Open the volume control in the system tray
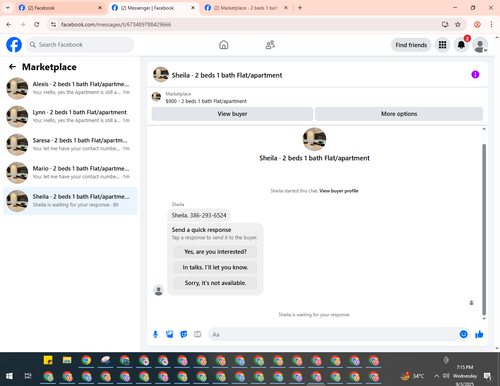Viewport: 500px width, 386px height. tap(446, 376)
